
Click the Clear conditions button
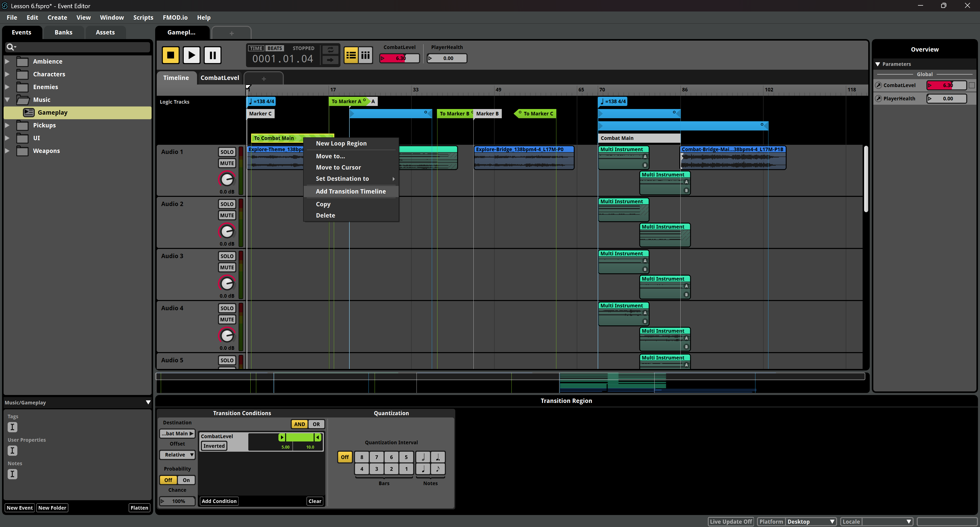click(x=315, y=501)
